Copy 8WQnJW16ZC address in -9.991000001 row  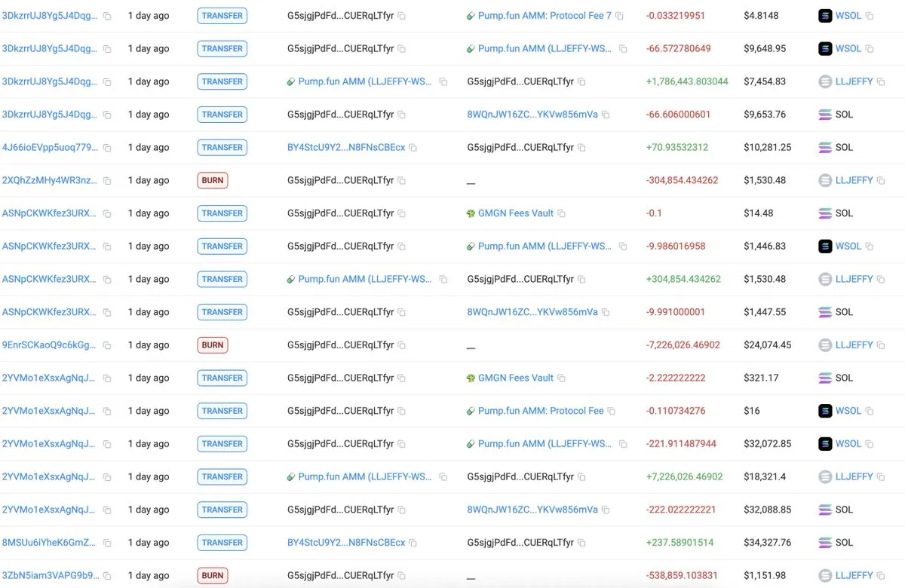pos(606,312)
